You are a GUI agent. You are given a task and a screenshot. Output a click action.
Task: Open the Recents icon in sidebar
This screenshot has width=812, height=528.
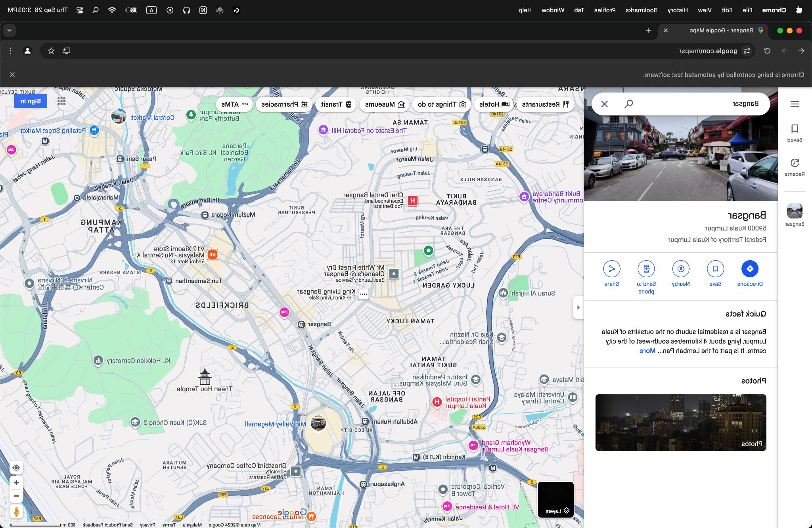point(795,167)
